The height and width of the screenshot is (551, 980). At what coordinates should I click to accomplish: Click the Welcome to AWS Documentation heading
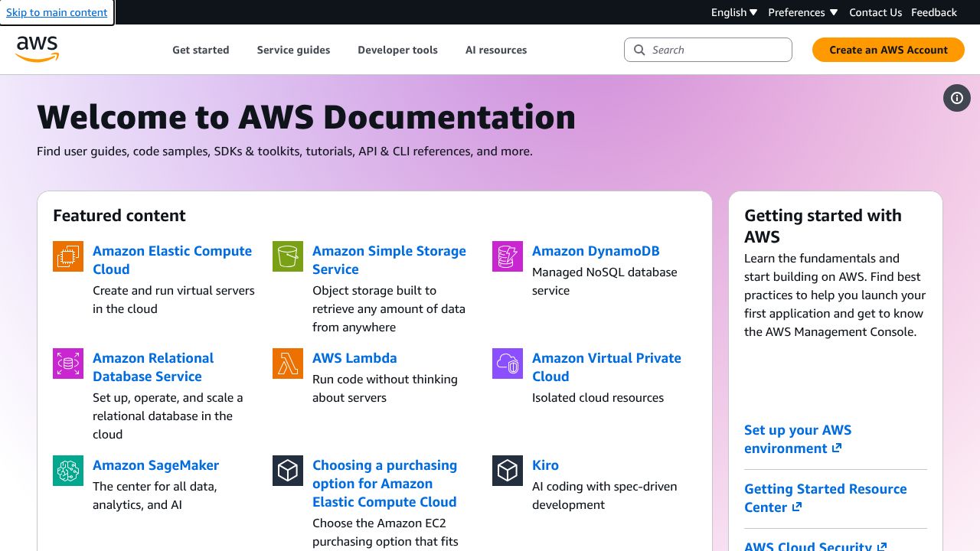coord(306,117)
